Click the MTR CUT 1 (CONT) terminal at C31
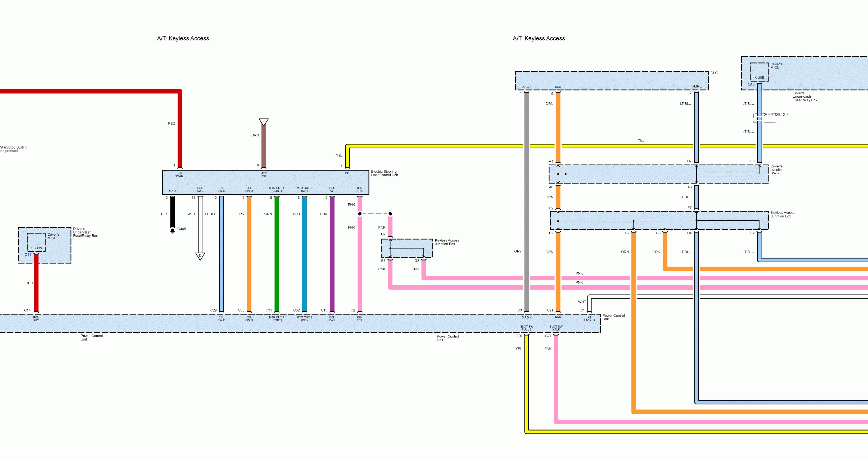Viewport: 868px width, 461px height. [277, 318]
